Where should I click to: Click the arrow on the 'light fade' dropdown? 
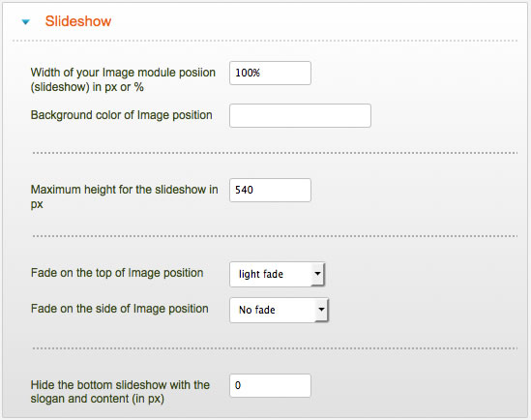point(317,274)
